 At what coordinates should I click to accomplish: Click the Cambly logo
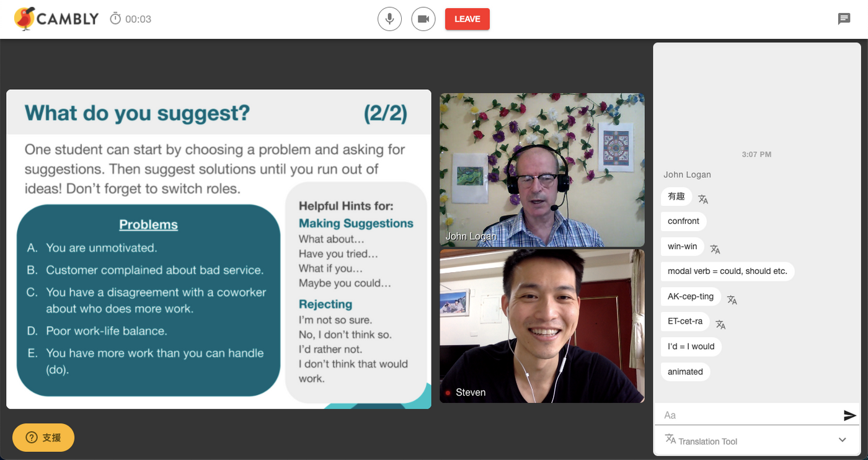coord(56,19)
